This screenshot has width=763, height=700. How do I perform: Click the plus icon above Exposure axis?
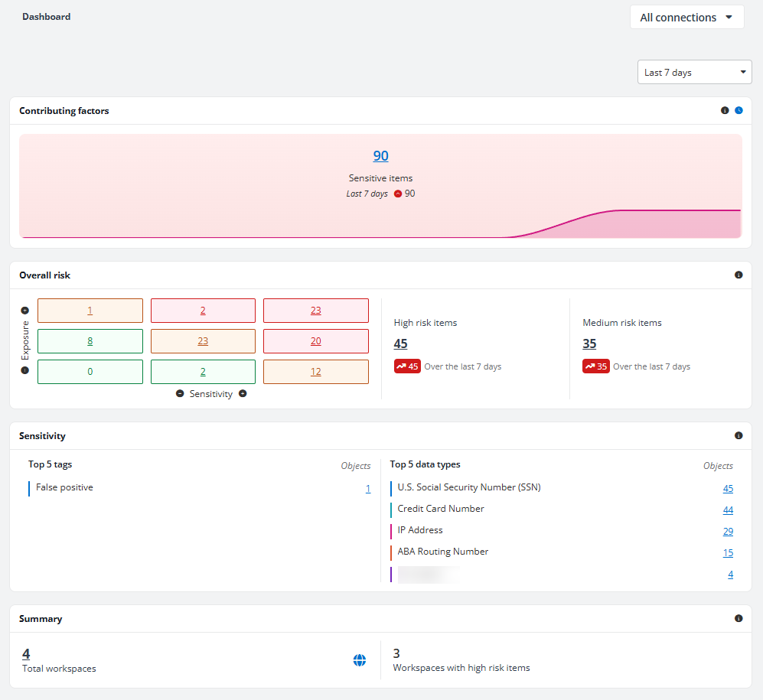point(24,311)
